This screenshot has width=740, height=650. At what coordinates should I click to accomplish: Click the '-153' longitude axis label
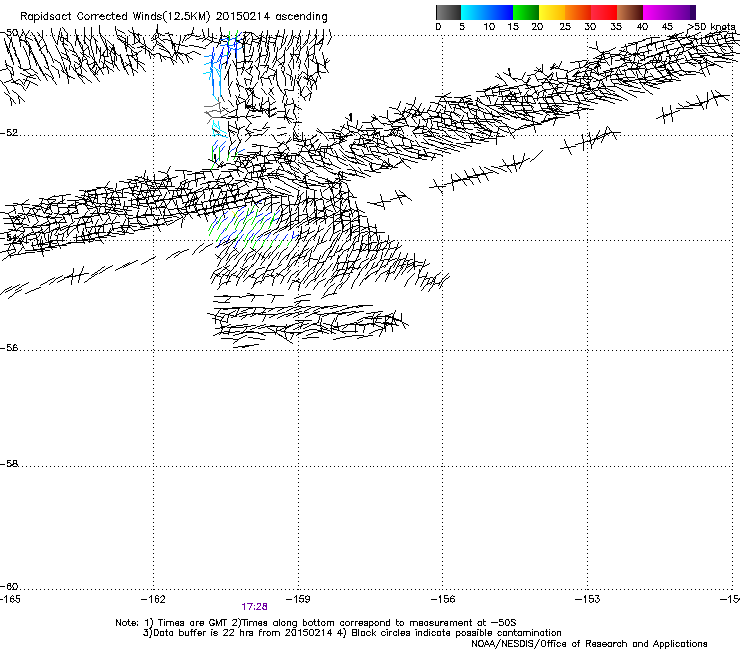pyautogui.click(x=588, y=599)
